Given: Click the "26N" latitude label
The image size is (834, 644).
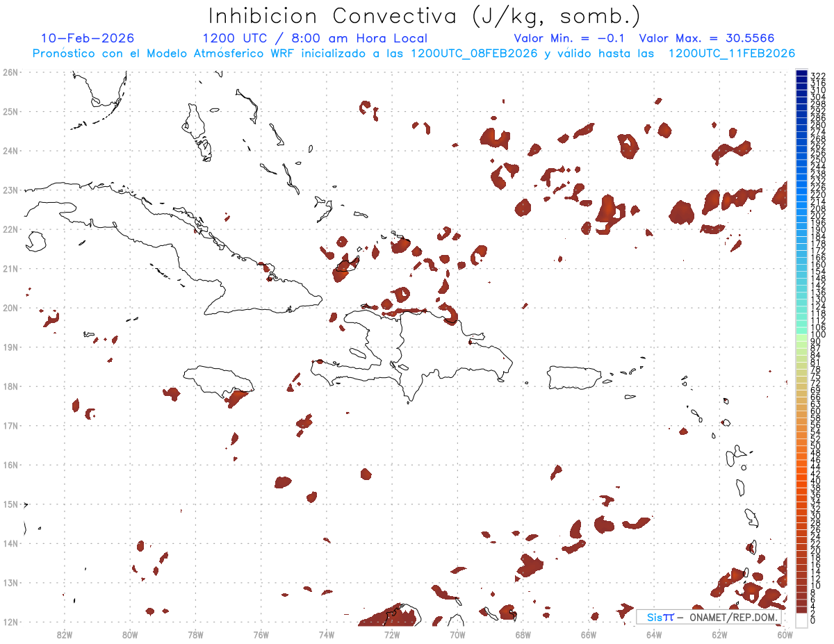Looking at the screenshot, I should pyautogui.click(x=10, y=72).
